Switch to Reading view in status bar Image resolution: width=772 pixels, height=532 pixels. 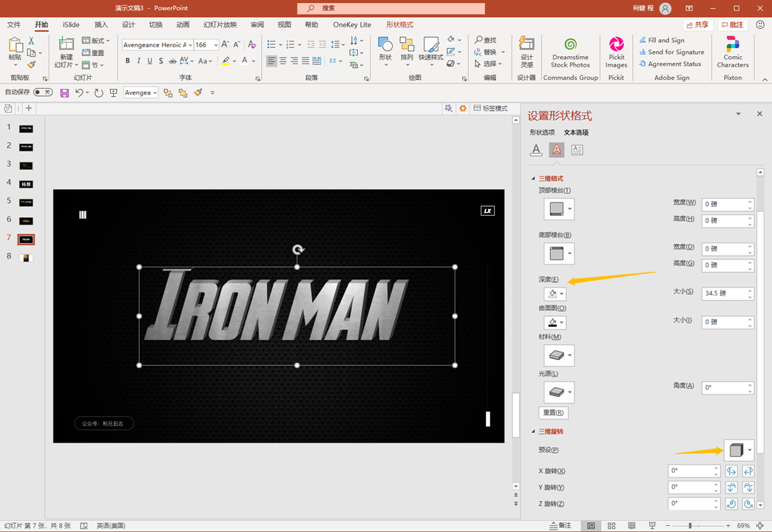(x=632, y=525)
